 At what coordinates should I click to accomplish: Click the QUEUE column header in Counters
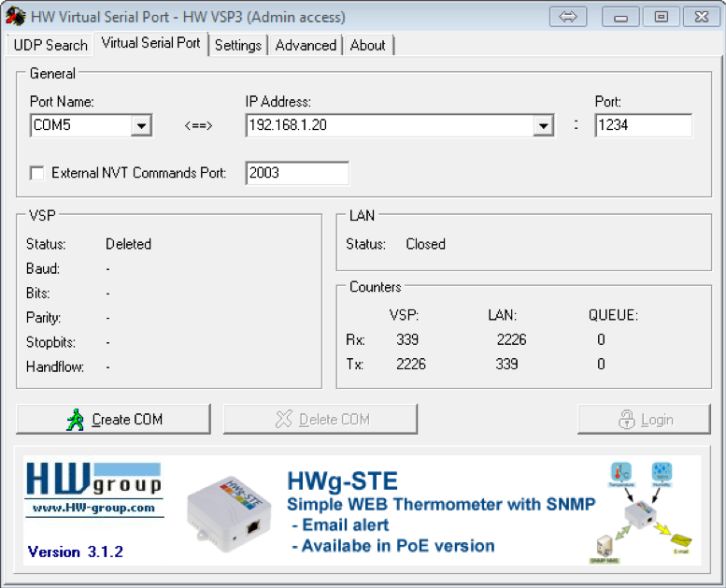(613, 316)
